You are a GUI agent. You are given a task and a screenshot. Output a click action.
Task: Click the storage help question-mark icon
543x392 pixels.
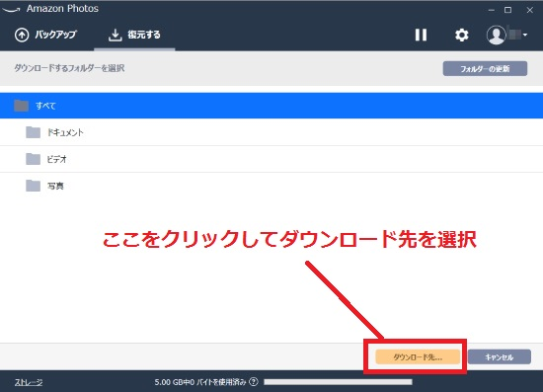pos(254,382)
